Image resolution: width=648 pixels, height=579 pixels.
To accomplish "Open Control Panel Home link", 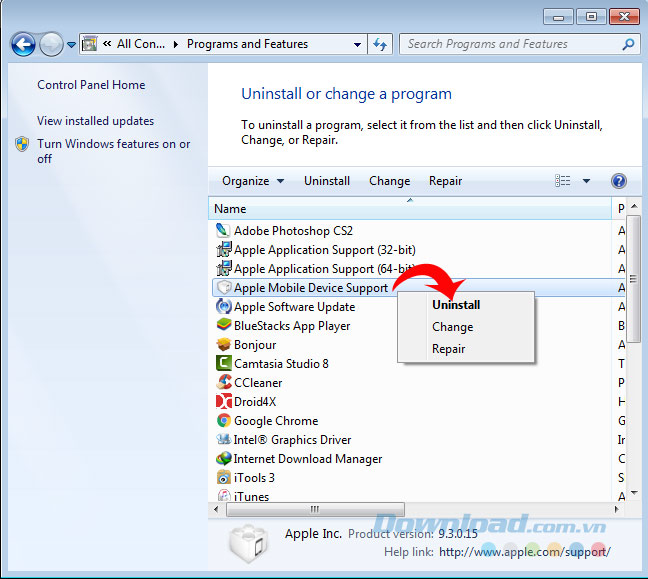I will (91, 85).
